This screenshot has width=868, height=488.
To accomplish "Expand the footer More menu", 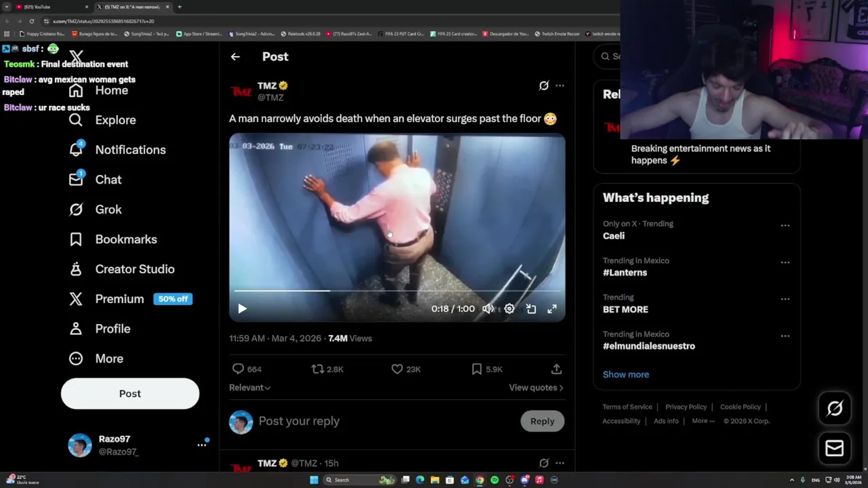I will [703, 421].
